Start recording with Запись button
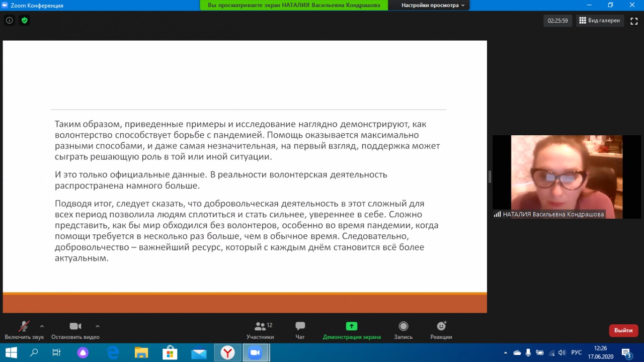 click(403, 330)
